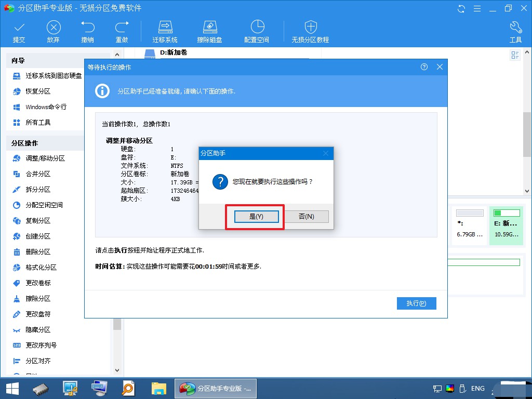Toggle the list view icon at right
Image resolution: width=532 pixels, height=399 pixels.
coord(515,55)
